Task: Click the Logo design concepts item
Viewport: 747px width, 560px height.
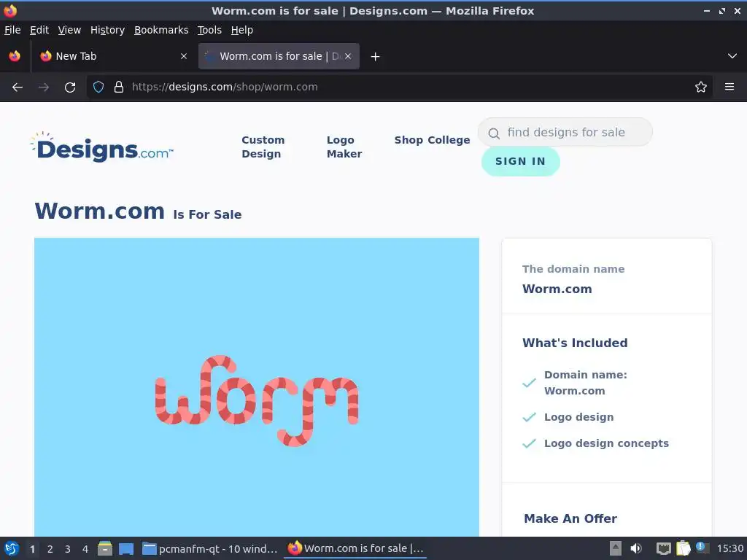Action: (606, 443)
